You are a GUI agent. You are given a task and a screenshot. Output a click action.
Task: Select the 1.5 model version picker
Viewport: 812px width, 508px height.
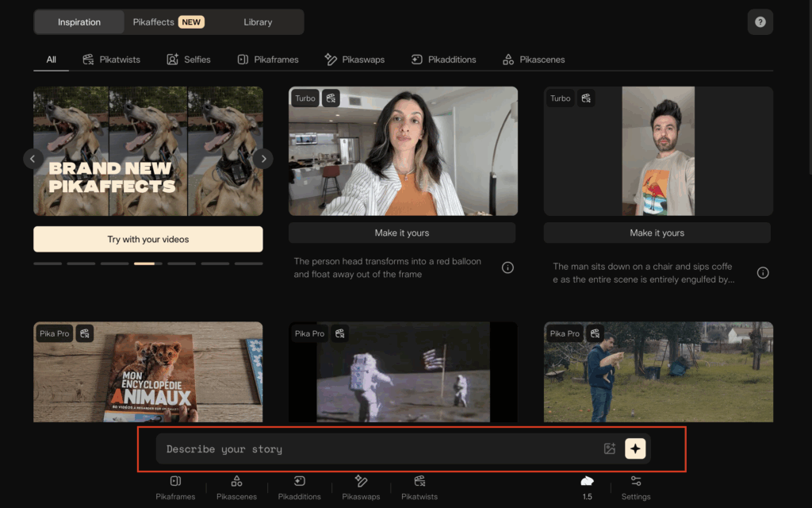[x=587, y=487]
